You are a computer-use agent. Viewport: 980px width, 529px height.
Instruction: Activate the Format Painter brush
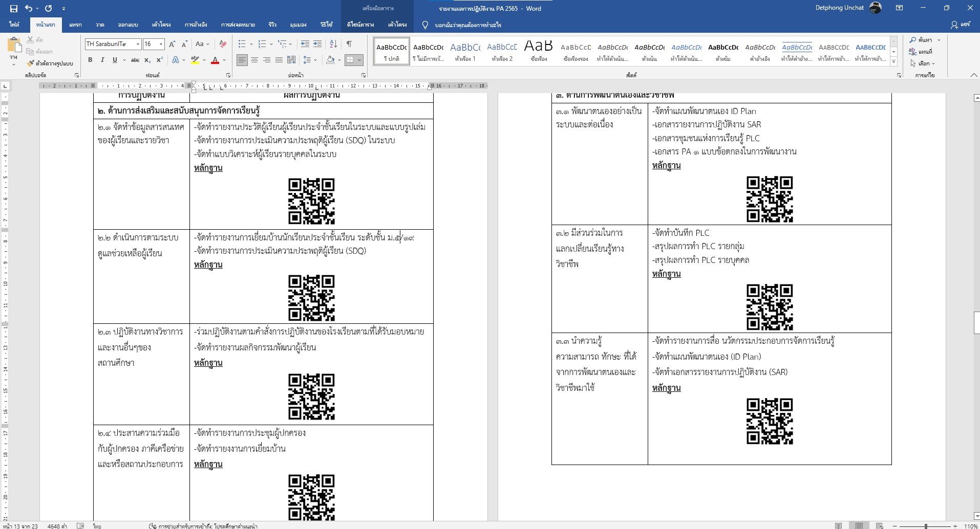(x=31, y=63)
